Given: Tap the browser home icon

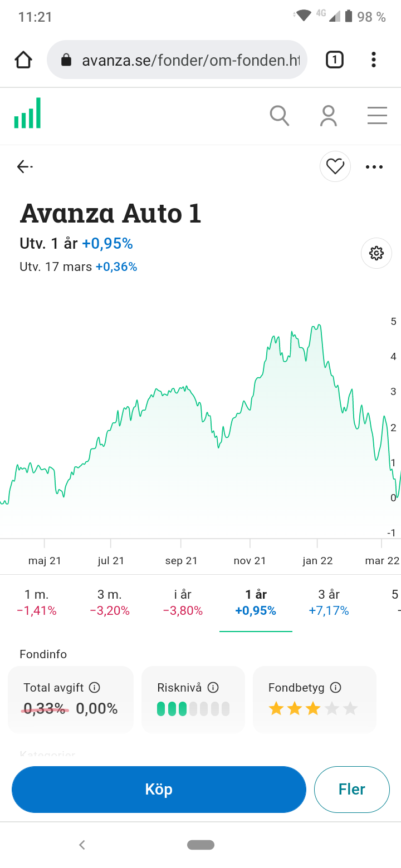Looking at the screenshot, I should (x=23, y=60).
